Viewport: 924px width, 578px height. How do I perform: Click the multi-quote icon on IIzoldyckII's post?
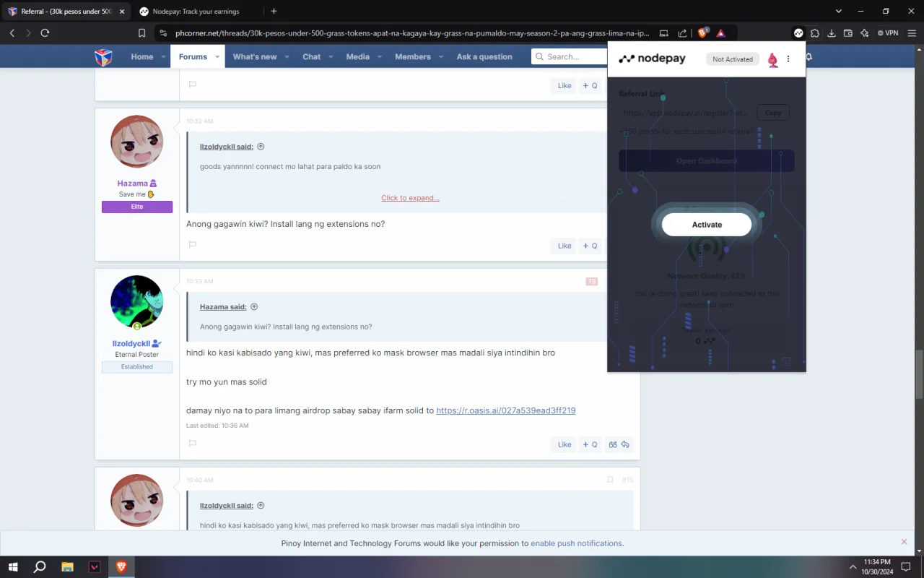[x=613, y=444]
